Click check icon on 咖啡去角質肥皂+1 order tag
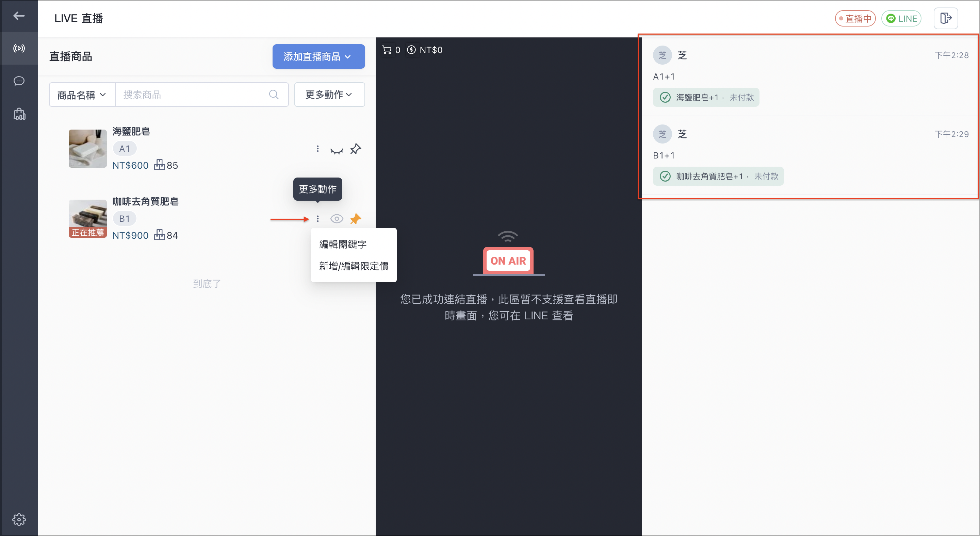The width and height of the screenshot is (980, 536). [x=665, y=176]
